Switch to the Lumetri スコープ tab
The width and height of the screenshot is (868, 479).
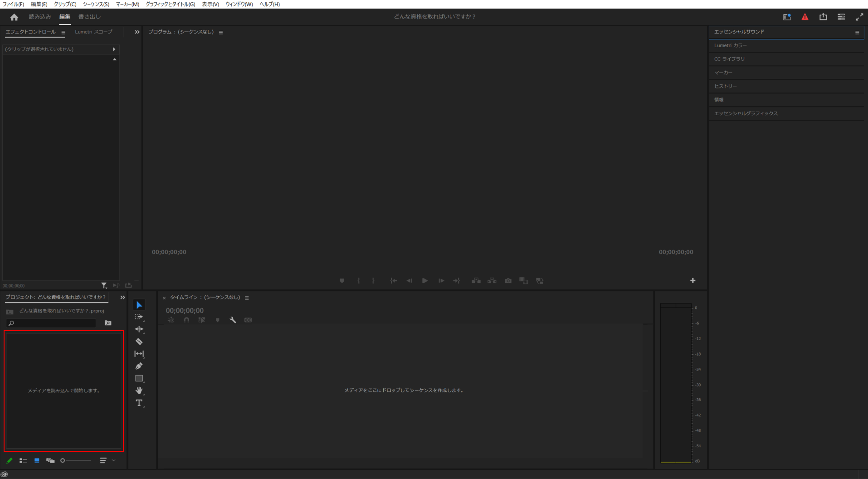(x=93, y=32)
